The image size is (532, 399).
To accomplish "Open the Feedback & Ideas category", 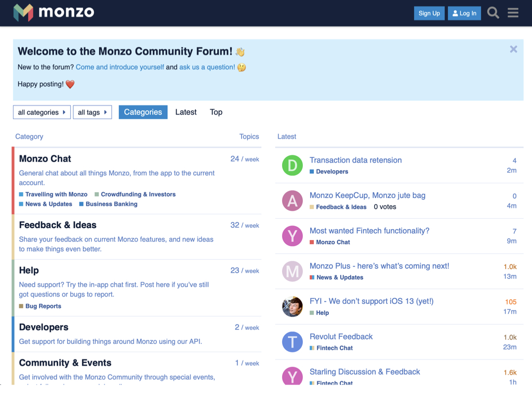I will (x=58, y=225).
